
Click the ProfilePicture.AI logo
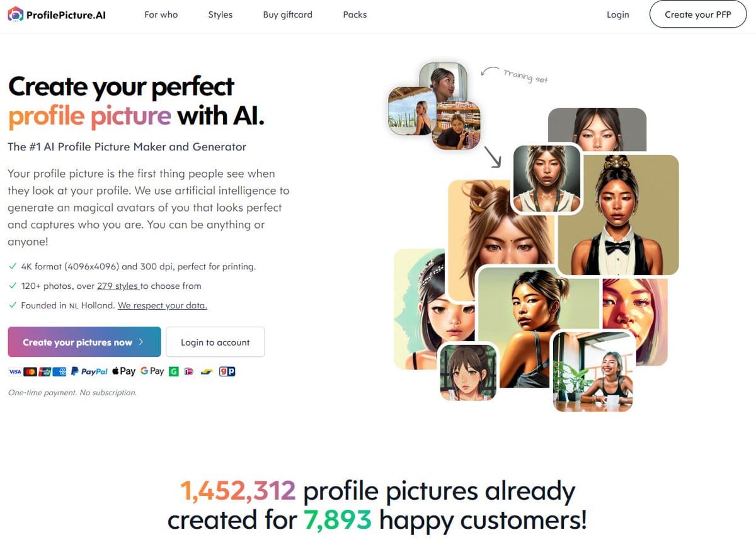click(57, 14)
